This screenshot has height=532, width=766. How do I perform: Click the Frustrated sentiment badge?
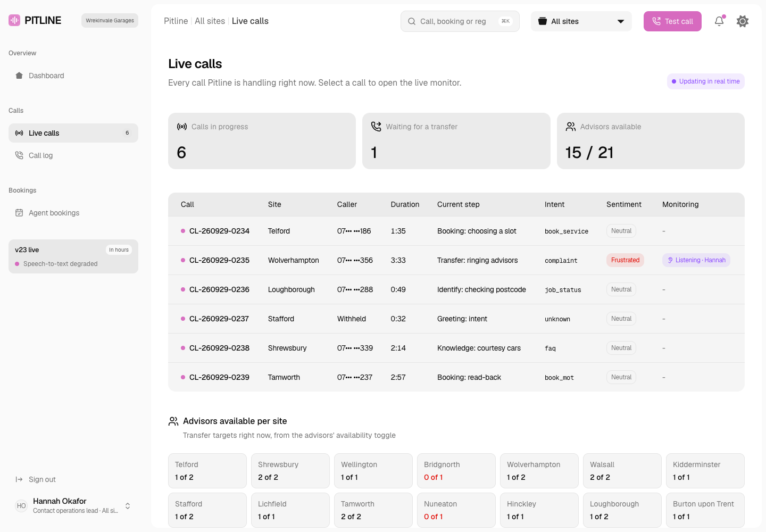pos(625,260)
